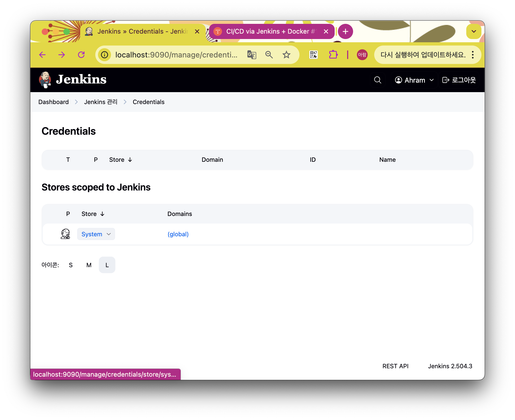Image resolution: width=515 pixels, height=420 pixels.
Task: Click the macOS yellow minimize window button
Action: tap(56, 32)
